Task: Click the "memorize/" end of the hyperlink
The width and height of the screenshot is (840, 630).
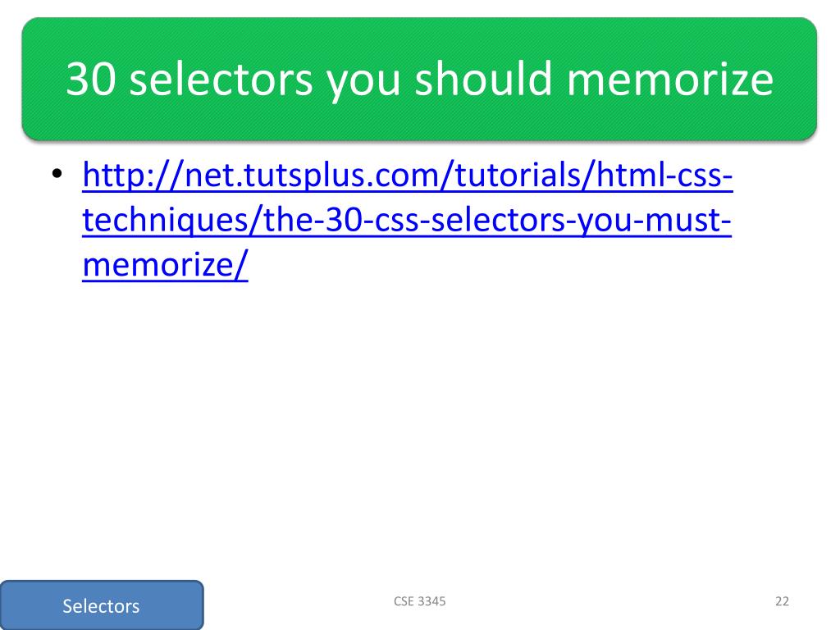Action: click(x=166, y=265)
